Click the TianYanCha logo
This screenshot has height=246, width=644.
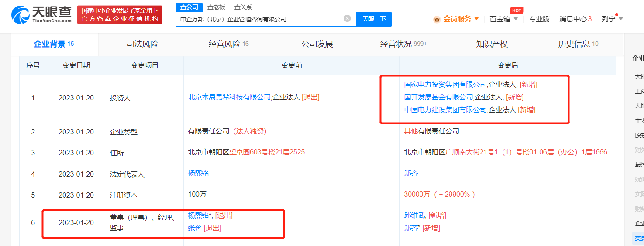41,15
